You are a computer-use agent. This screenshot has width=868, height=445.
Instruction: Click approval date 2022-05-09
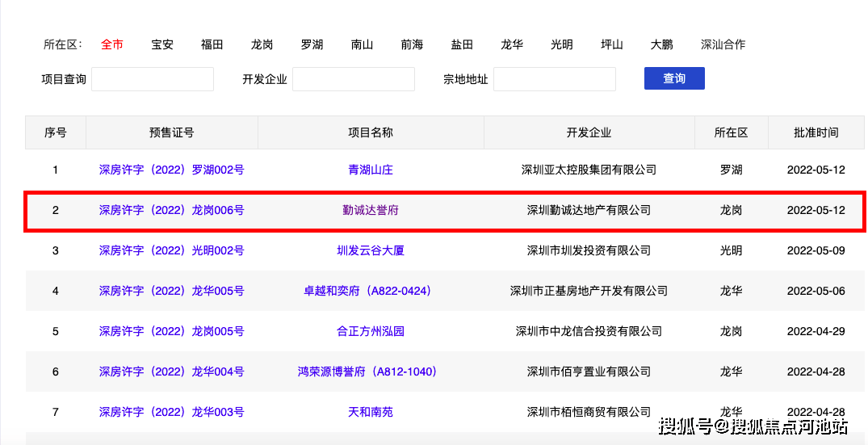point(816,250)
